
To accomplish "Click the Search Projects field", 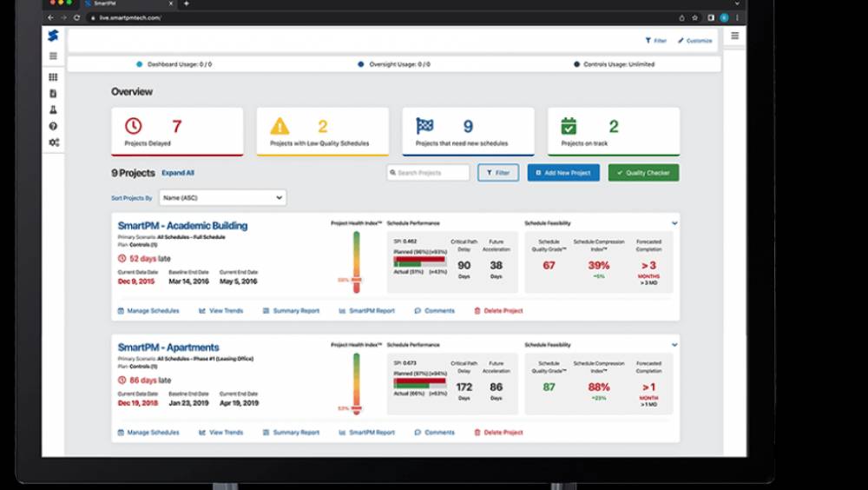I will (x=428, y=172).
